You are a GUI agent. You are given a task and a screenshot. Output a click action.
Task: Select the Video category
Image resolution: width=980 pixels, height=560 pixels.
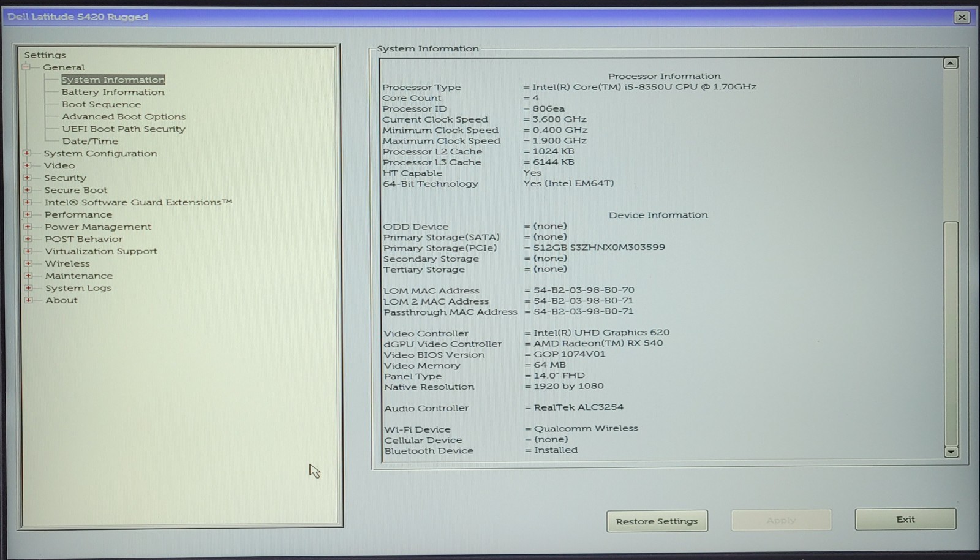(x=59, y=165)
